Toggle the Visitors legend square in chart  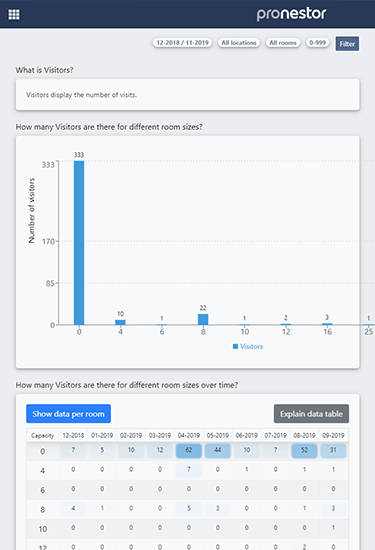[x=235, y=347]
